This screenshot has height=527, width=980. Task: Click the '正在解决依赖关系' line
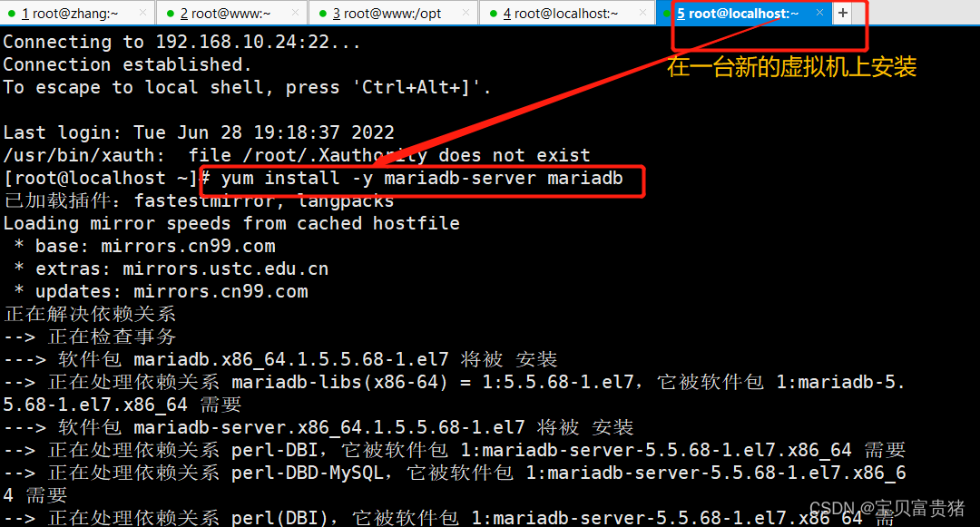click(x=90, y=314)
